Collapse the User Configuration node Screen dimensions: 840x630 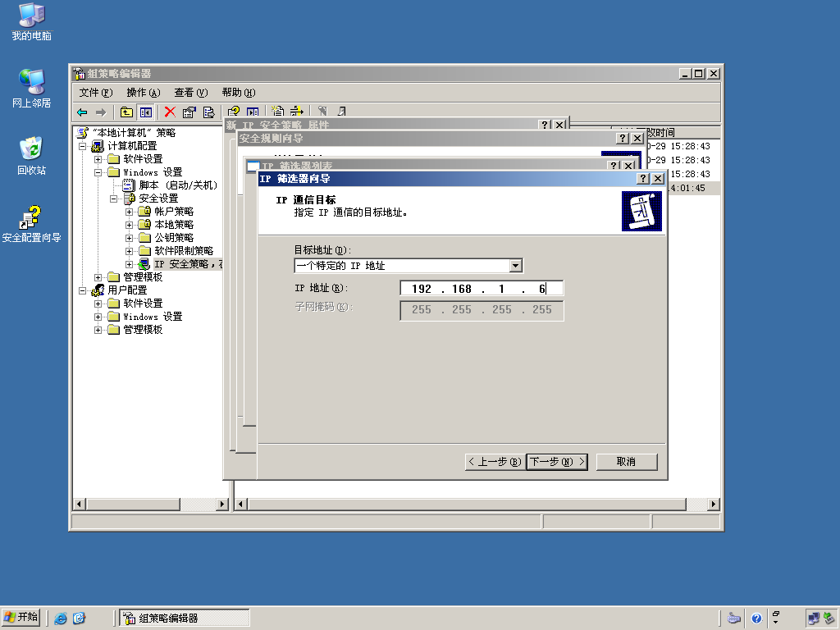pyautogui.click(x=83, y=290)
